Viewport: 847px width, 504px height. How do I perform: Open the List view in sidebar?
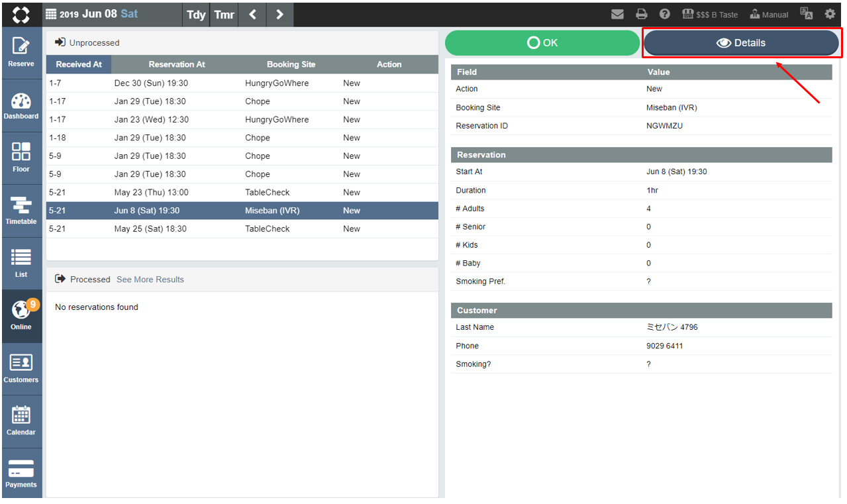pos(21,264)
